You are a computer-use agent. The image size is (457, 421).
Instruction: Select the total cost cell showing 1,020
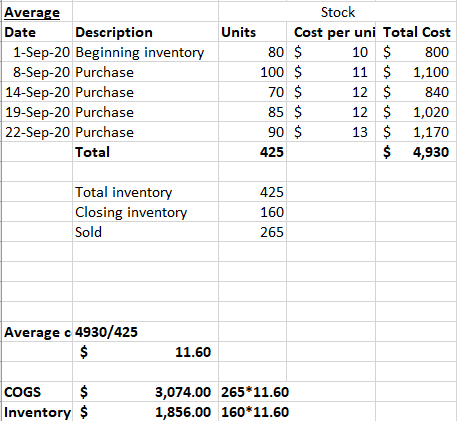(x=416, y=112)
